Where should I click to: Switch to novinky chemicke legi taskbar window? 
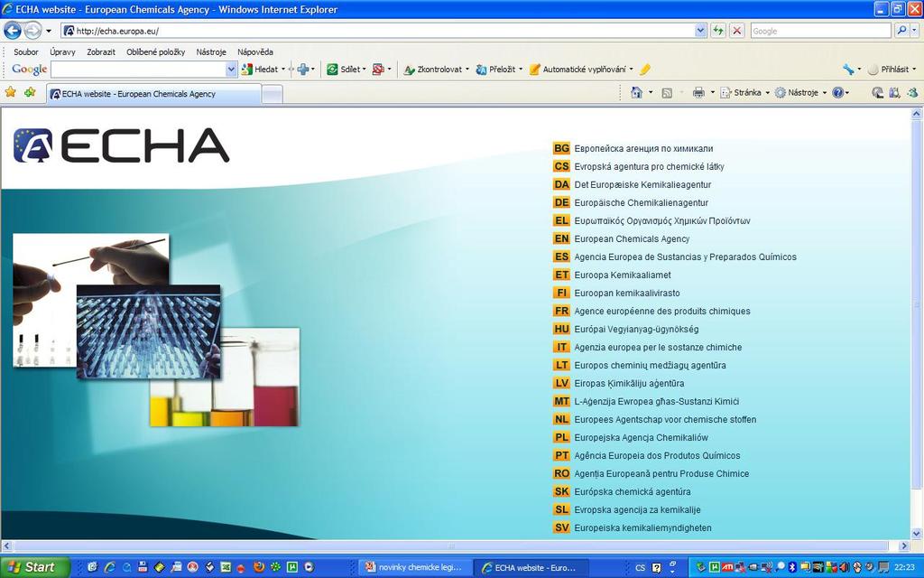tap(414, 567)
